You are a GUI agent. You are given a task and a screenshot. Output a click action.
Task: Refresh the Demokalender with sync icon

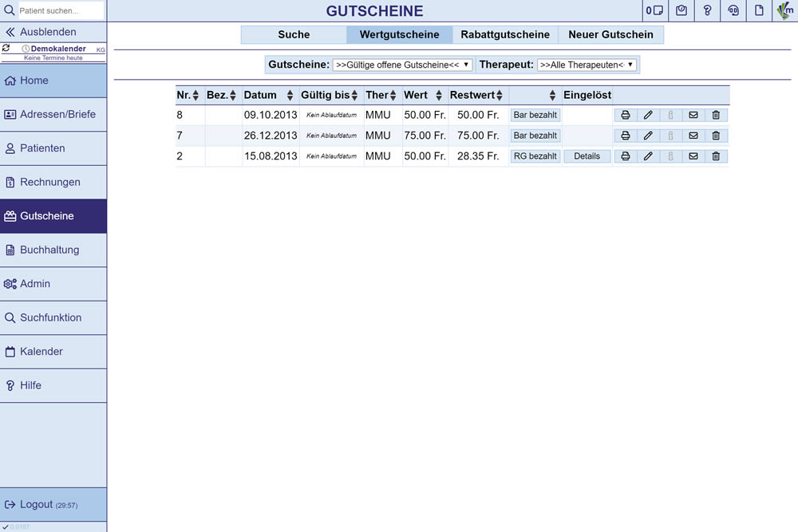click(x=6, y=49)
